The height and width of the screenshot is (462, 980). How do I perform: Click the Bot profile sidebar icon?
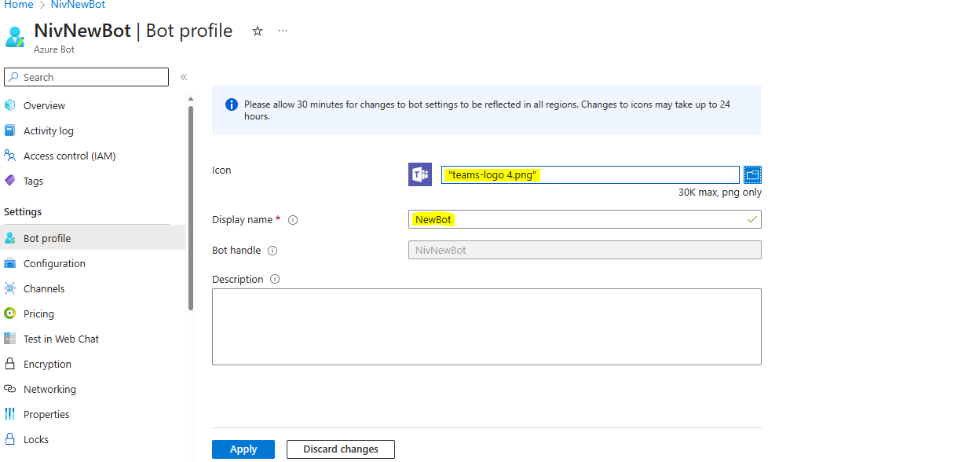tap(10, 238)
